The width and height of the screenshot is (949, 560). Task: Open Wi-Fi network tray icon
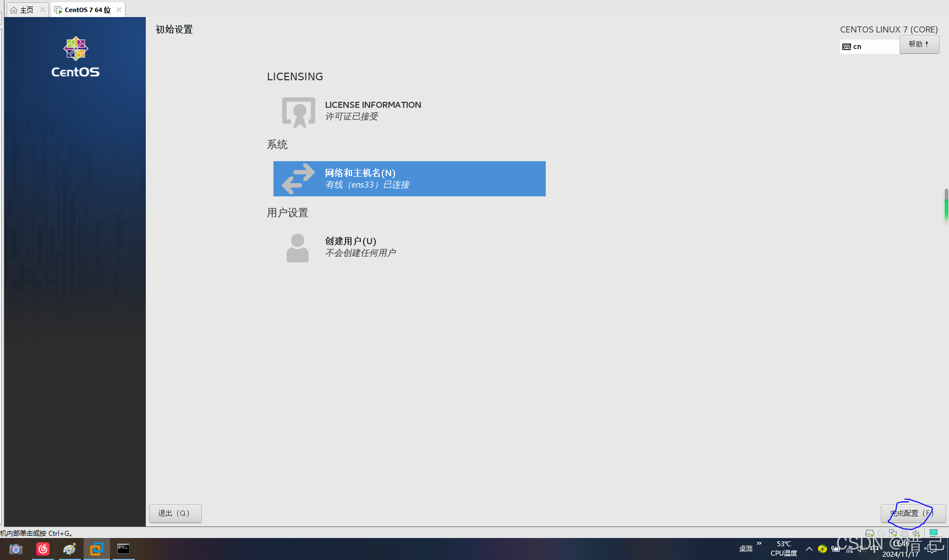849,549
